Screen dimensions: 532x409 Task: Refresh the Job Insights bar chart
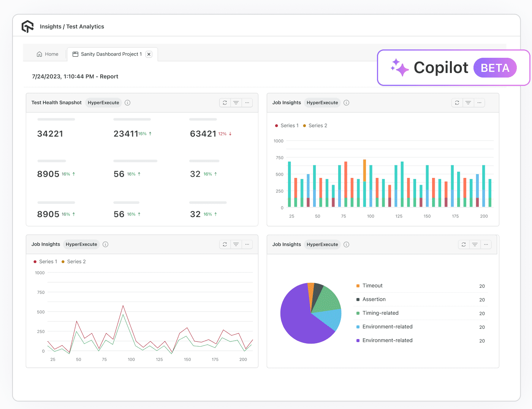(x=457, y=103)
